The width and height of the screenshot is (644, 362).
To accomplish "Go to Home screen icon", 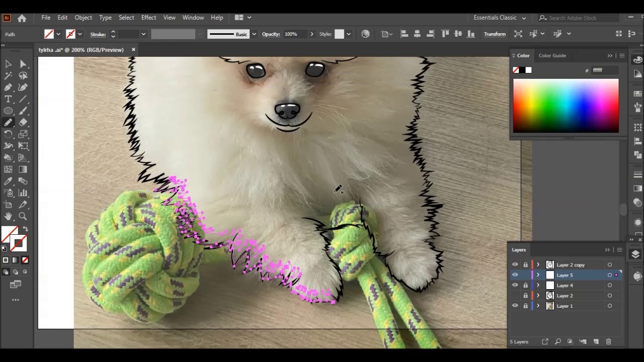I will pos(22,18).
